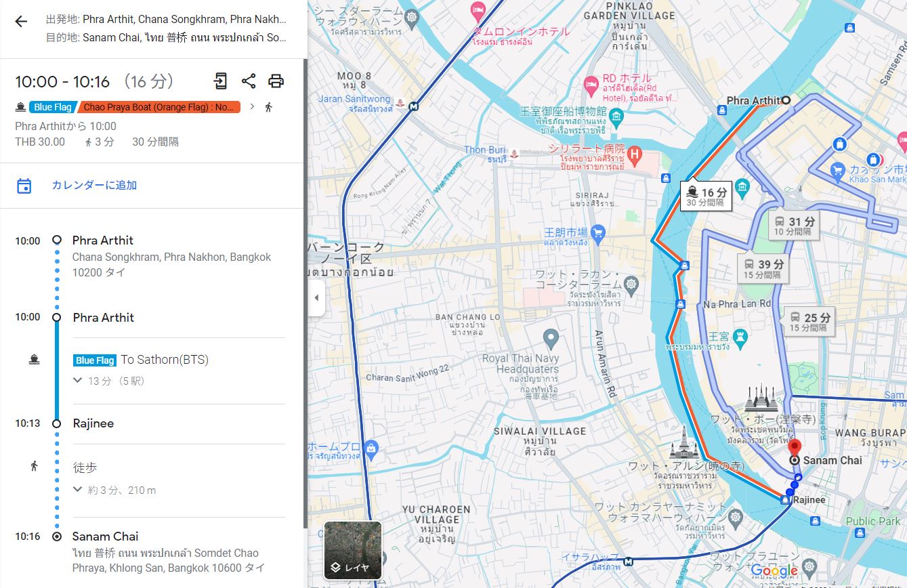Click the 16分 boat route label
Image resolution: width=907 pixels, height=588 pixels.
point(706,196)
